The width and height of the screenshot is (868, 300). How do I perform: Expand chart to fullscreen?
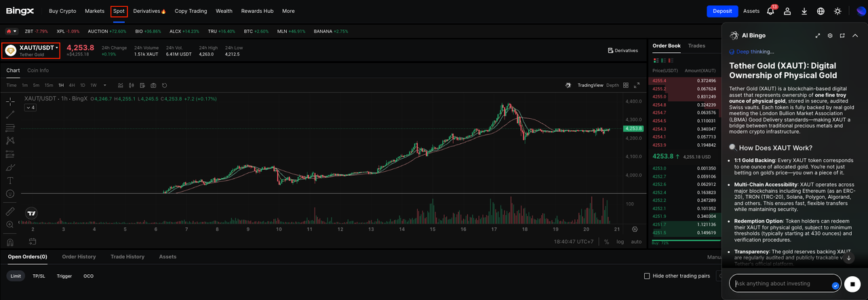coord(636,86)
